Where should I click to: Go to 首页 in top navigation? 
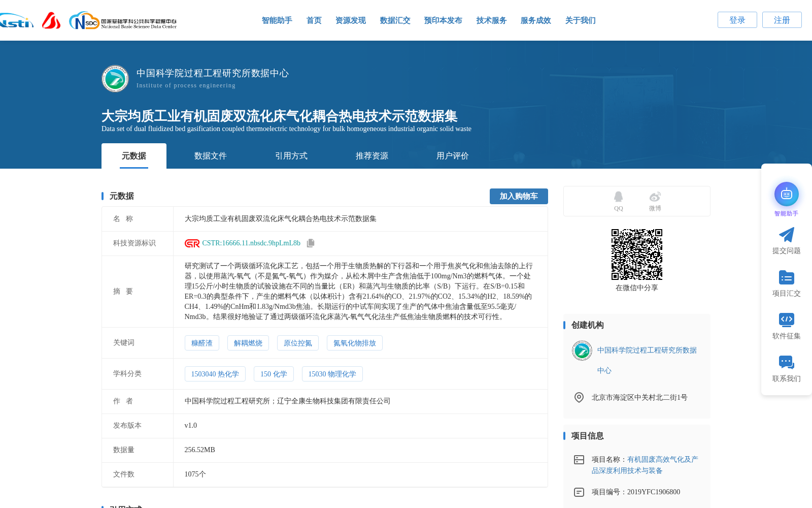click(x=314, y=20)
